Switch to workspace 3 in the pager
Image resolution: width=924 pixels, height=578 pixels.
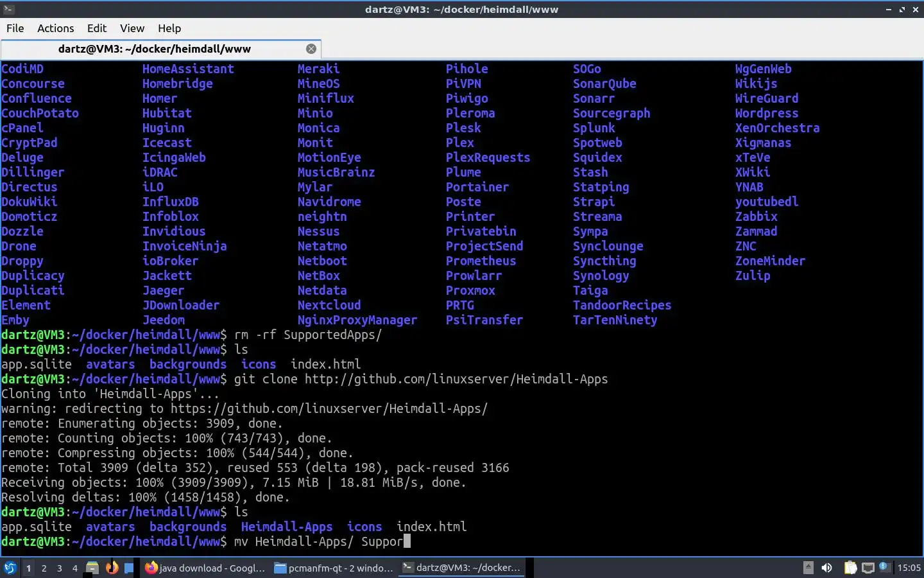[60, 568]
